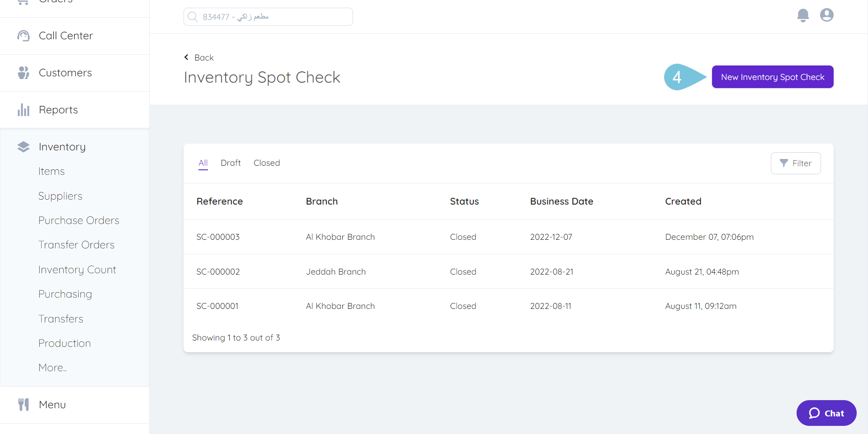This screenshot has height=434, width=868.
Task: Start a conversation with the Chat button
Action: coord(826,413)
